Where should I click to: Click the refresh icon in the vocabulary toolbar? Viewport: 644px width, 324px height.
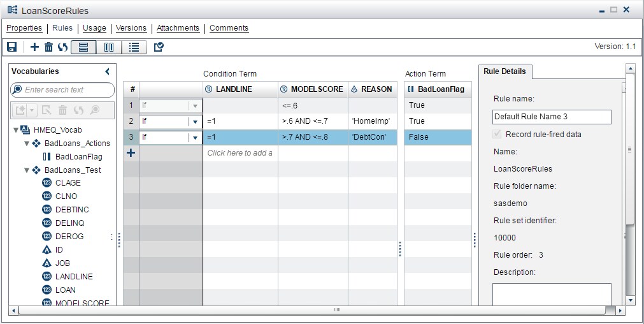coord(78,110)
